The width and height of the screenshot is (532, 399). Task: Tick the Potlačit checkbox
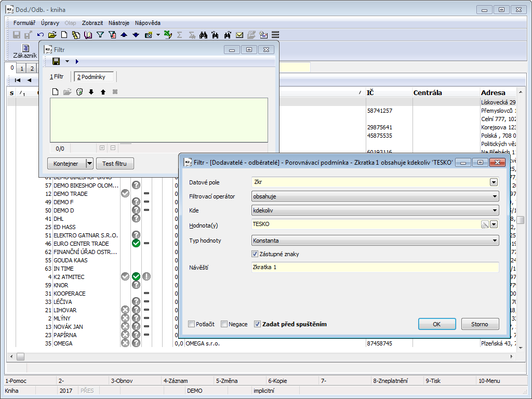point(192,324)
